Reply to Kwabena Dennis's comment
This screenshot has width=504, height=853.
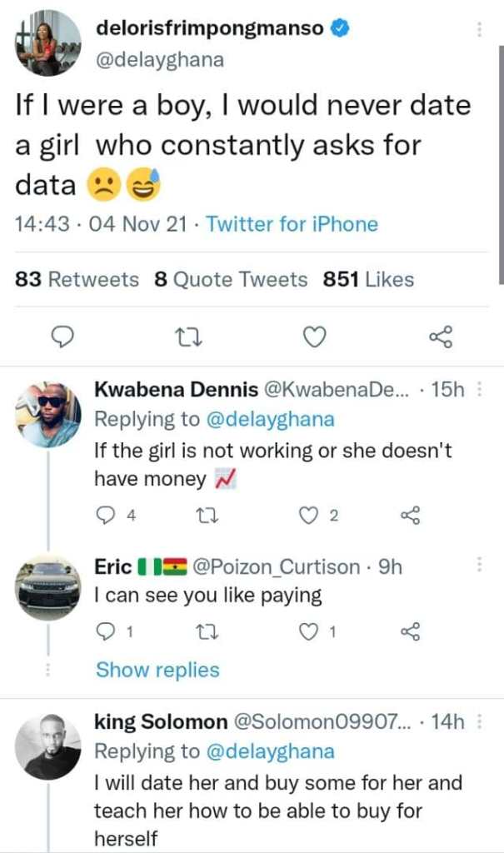coord(106,516)
